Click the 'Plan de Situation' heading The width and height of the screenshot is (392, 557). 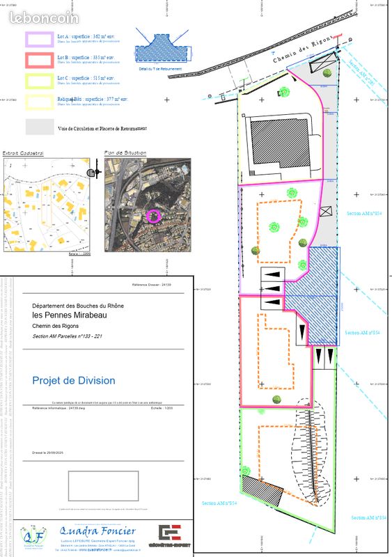pyautogui.click(x=125, y=152)
